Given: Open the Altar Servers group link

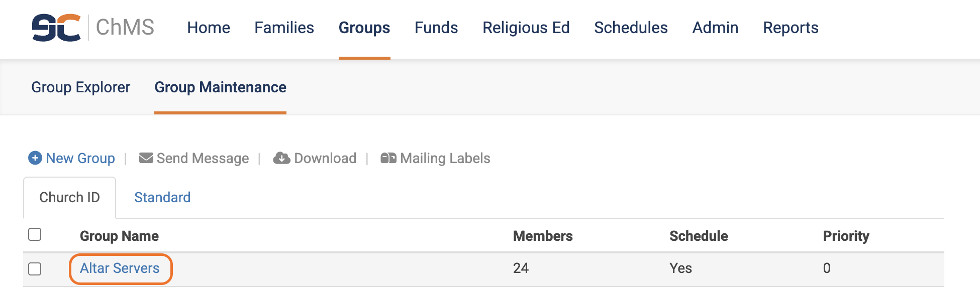Looking at the screenshot, I should 120,268.
